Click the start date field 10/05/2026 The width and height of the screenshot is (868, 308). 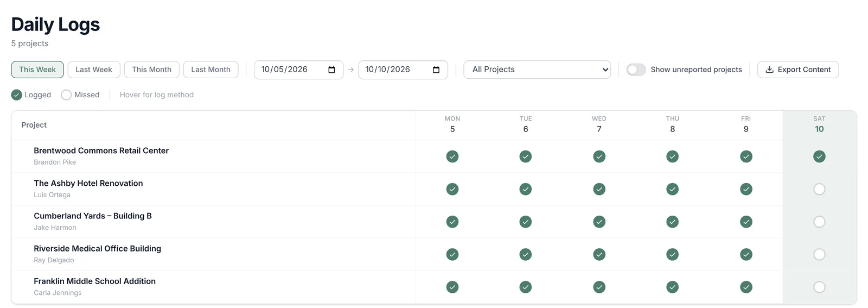[x=298, y=70]
